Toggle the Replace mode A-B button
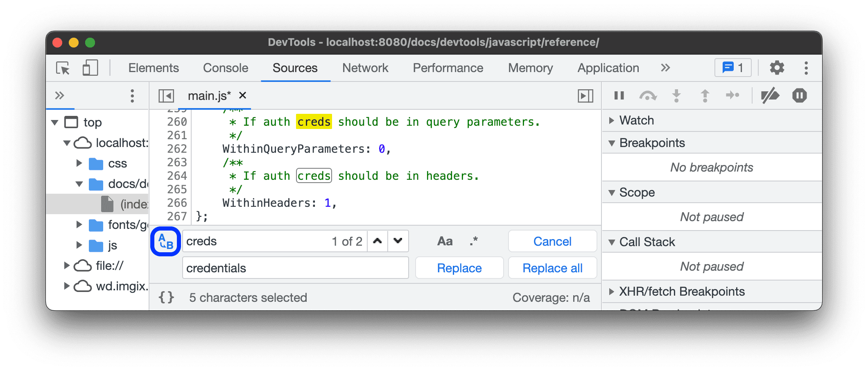Image resolution: width=868 pixels, height=371 pixels. point(166,242)
